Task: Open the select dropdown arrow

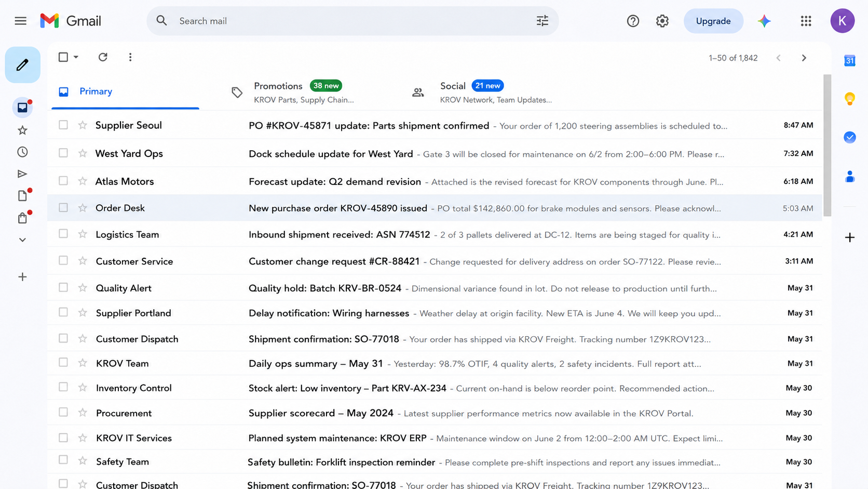Action: tap(76, 57)
